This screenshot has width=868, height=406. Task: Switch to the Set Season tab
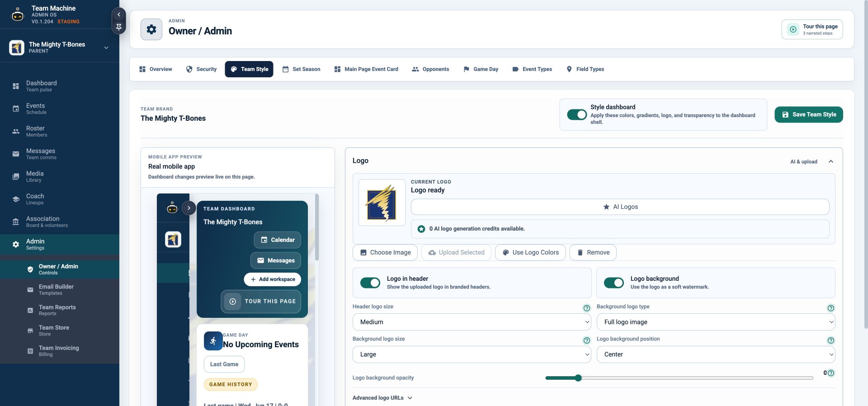point(302,69)
